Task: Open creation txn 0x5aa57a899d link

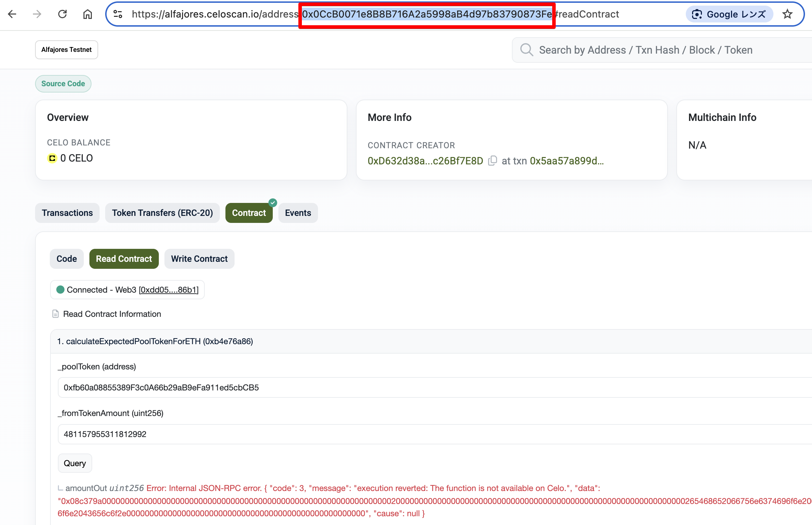Action: click(567, 161)
